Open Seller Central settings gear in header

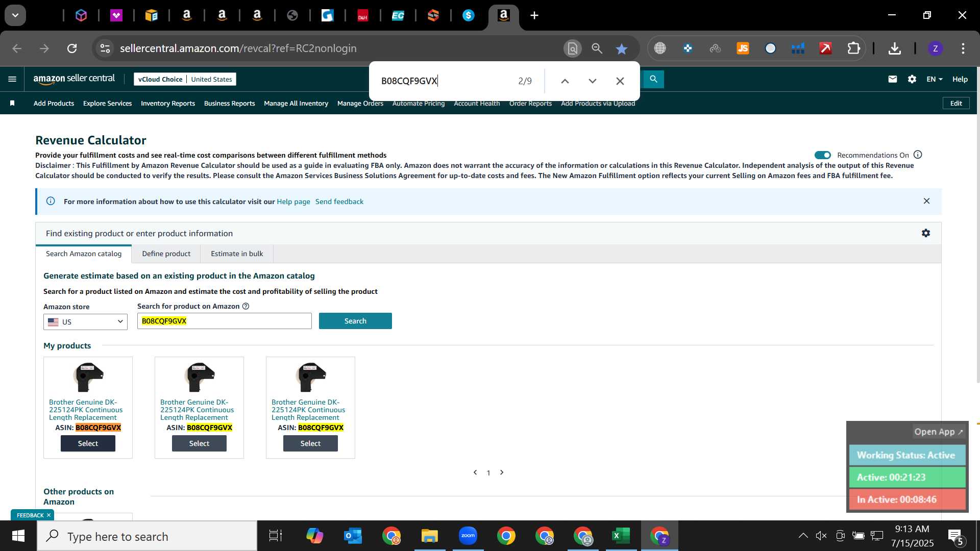[x=912, y=79]
